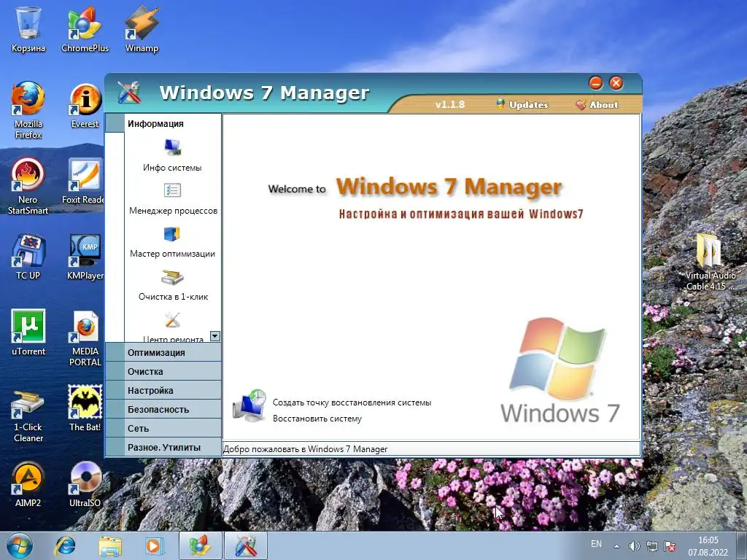Open the Центр ремонта tools icon

(x=172, y=320)
